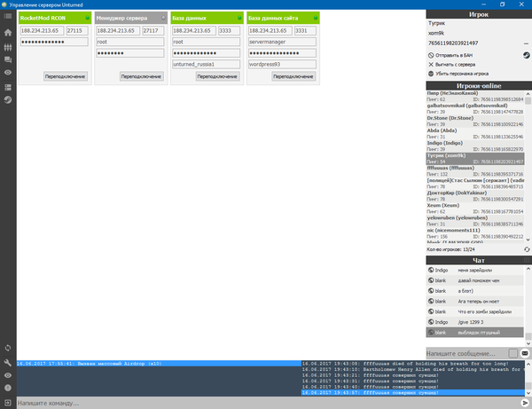This screenshot has height=409, width=532.
Task: Send the chat message icon button
Action: click(x=525, y=353)
